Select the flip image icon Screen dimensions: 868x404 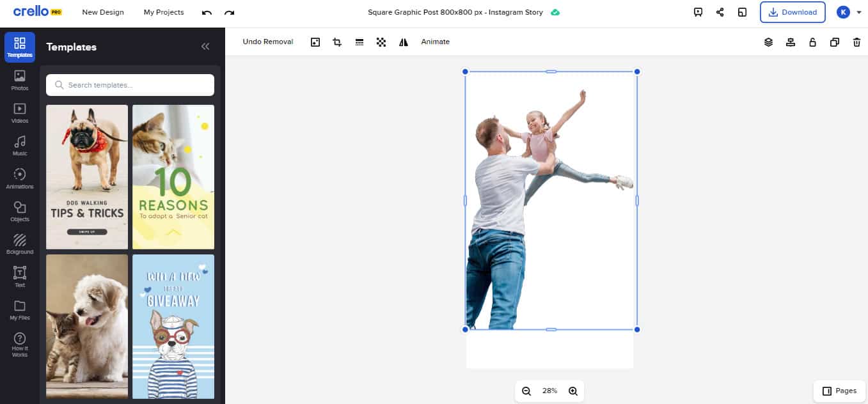coord(403,42)
